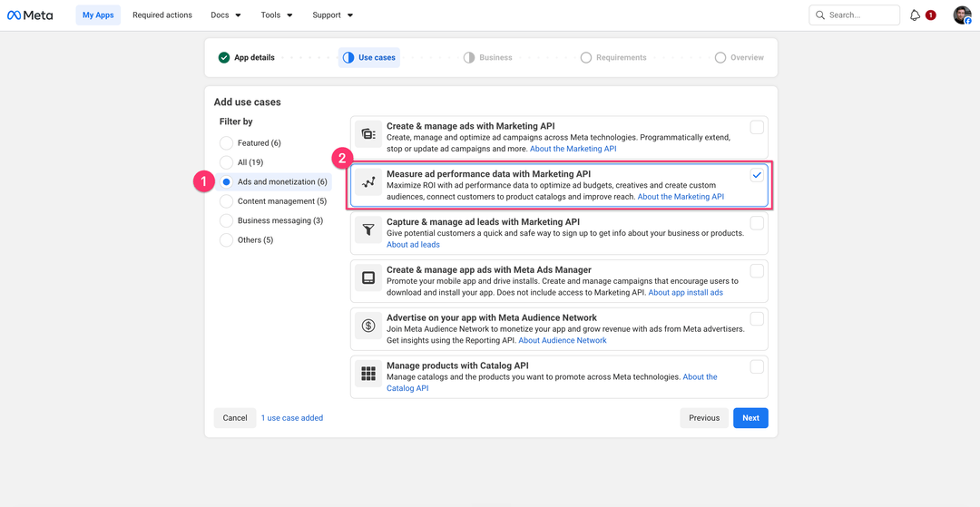
Task: Open Required actions
Action: click(x=162, y=15)
